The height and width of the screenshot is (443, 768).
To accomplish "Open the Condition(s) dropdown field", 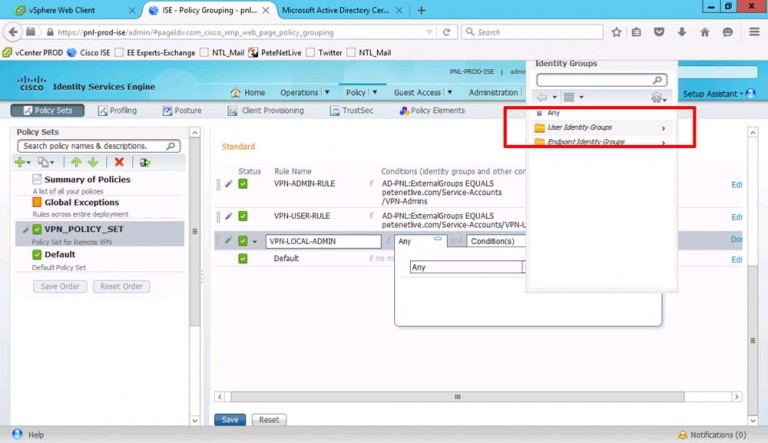I will point(496,241).
